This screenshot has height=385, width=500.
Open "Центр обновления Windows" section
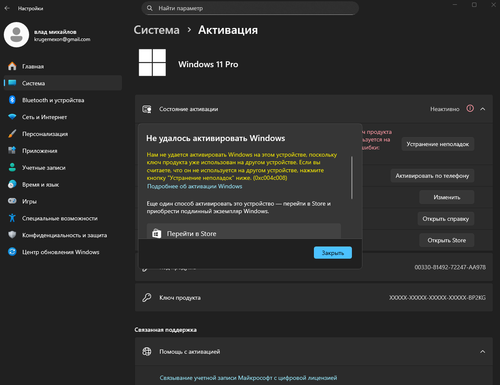point(63,252)
